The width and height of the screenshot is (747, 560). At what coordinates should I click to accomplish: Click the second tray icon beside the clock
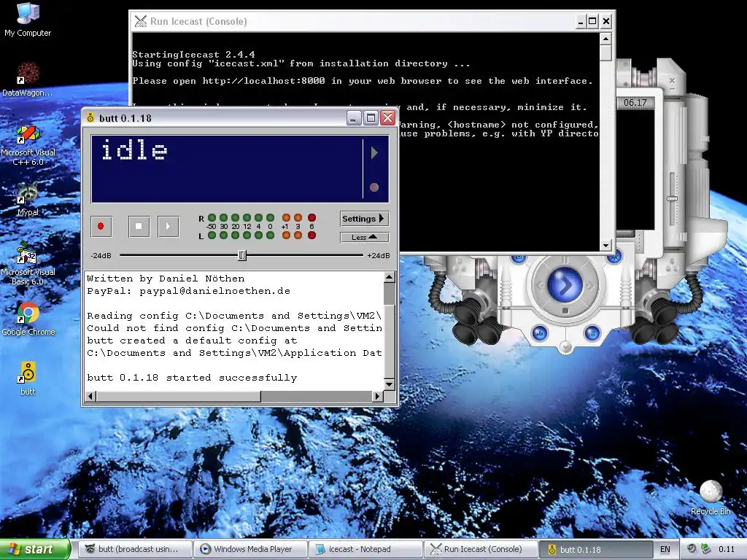(x=706, y=548)
